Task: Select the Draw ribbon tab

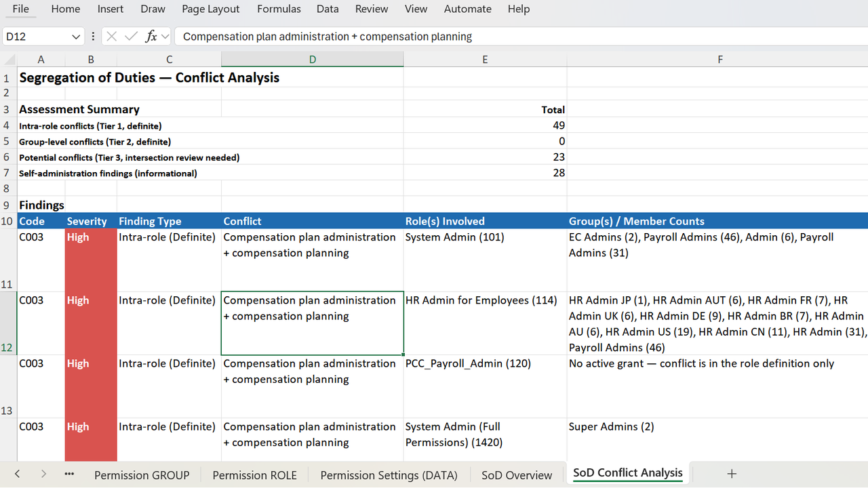Action: 153,9
